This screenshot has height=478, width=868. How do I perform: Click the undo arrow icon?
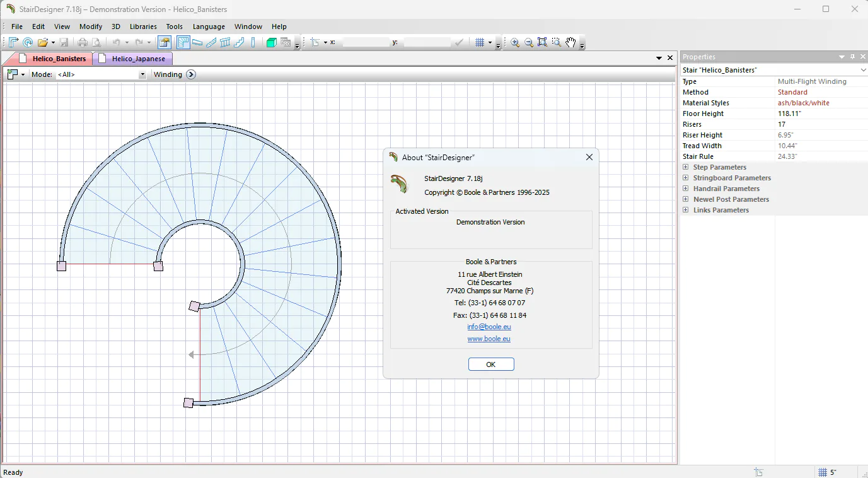(117, 42)
